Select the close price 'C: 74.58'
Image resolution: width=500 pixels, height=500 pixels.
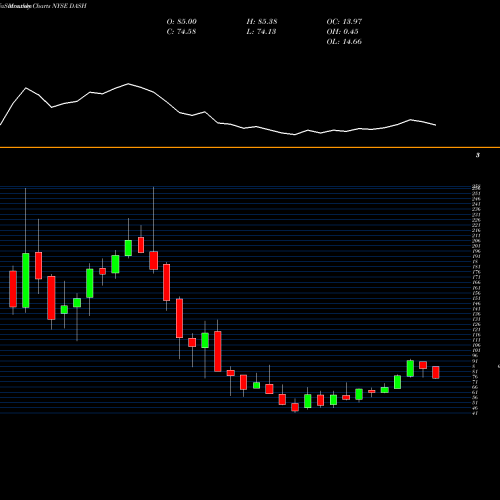tap(181, 32)
